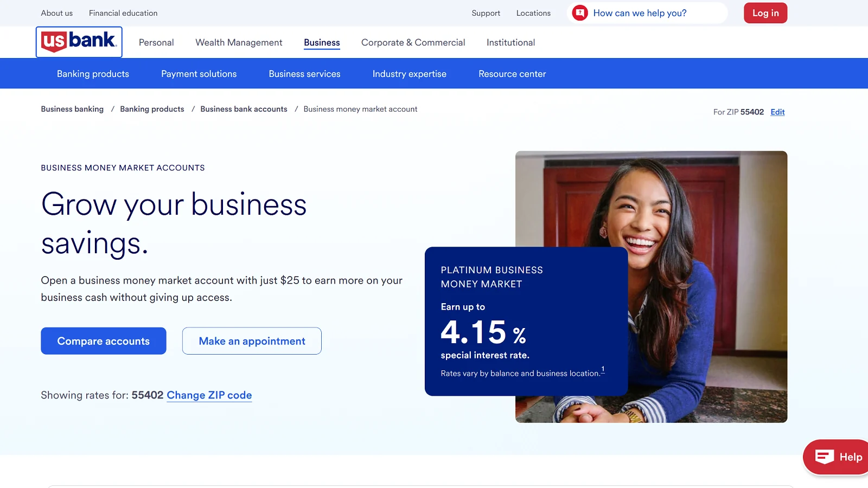Screen dimensions: 868x488
Task: Open the Institutional tab
Action: 510,42
